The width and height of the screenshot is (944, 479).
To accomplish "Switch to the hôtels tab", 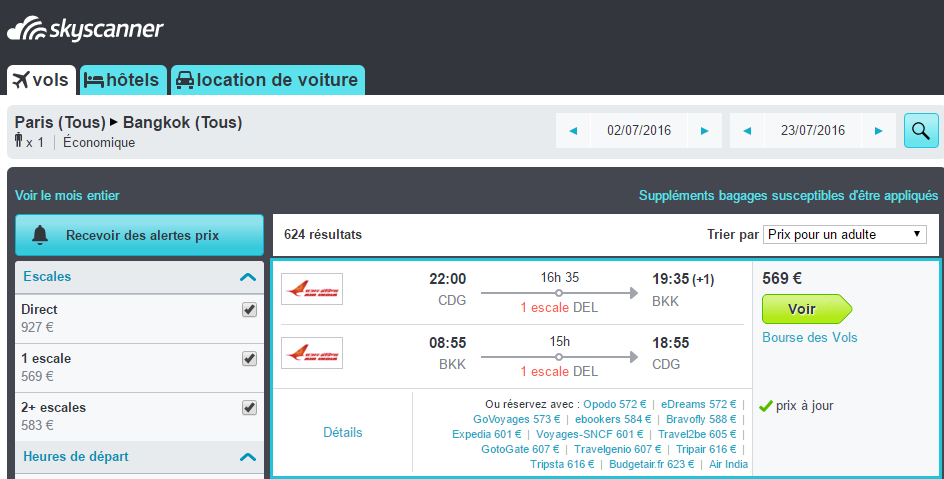I will coord(123,80).
